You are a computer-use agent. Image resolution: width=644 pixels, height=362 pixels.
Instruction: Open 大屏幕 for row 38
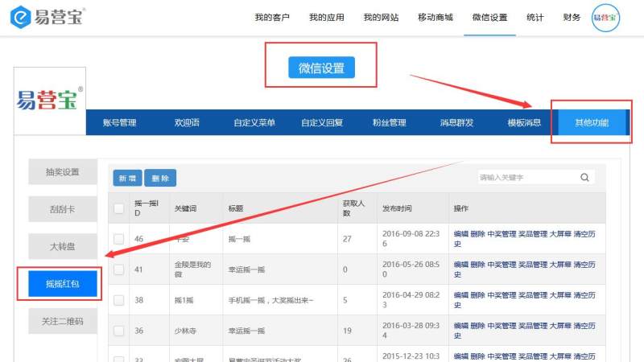point(560,295)
